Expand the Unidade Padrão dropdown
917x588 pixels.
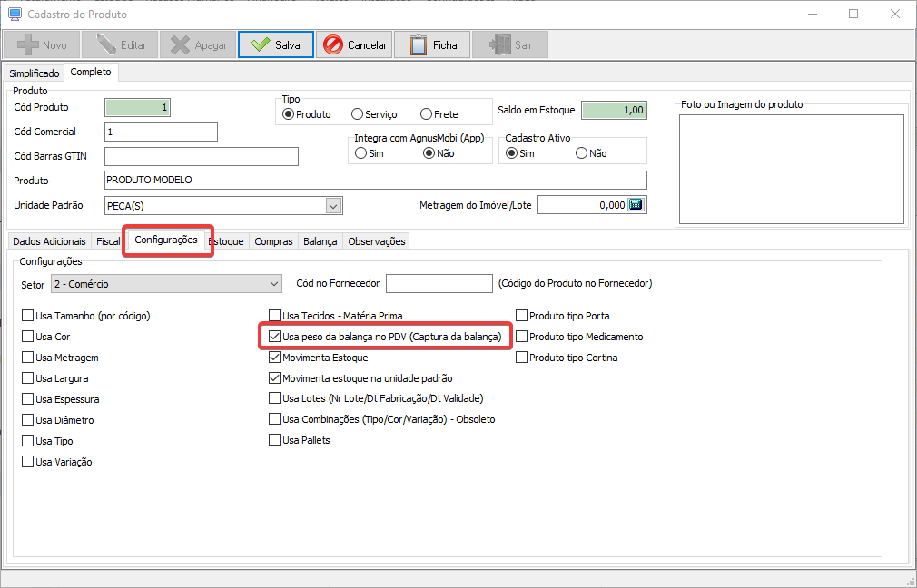[333, 206]
